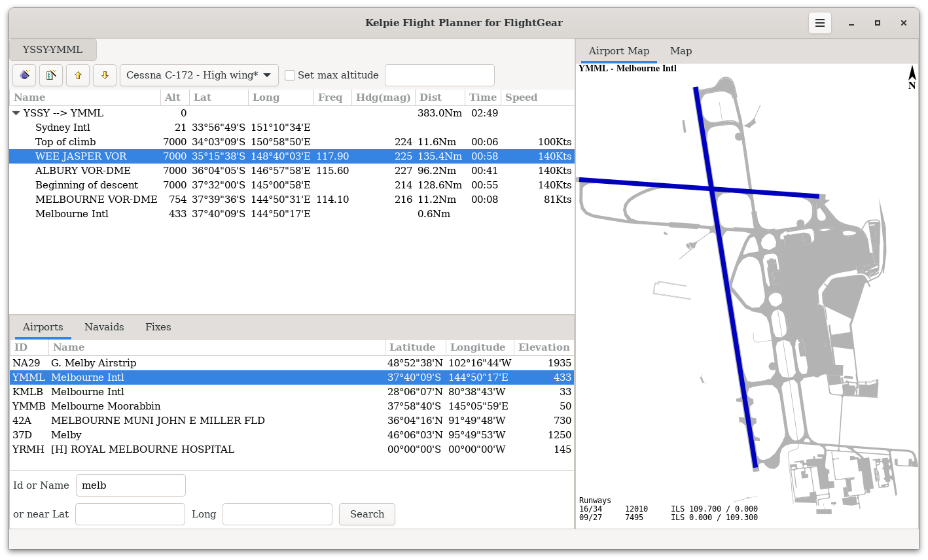This screenshot has width=928, height=560.
Task: Open the Cessna C-172 aircraft dropdown
Action: 199,75
